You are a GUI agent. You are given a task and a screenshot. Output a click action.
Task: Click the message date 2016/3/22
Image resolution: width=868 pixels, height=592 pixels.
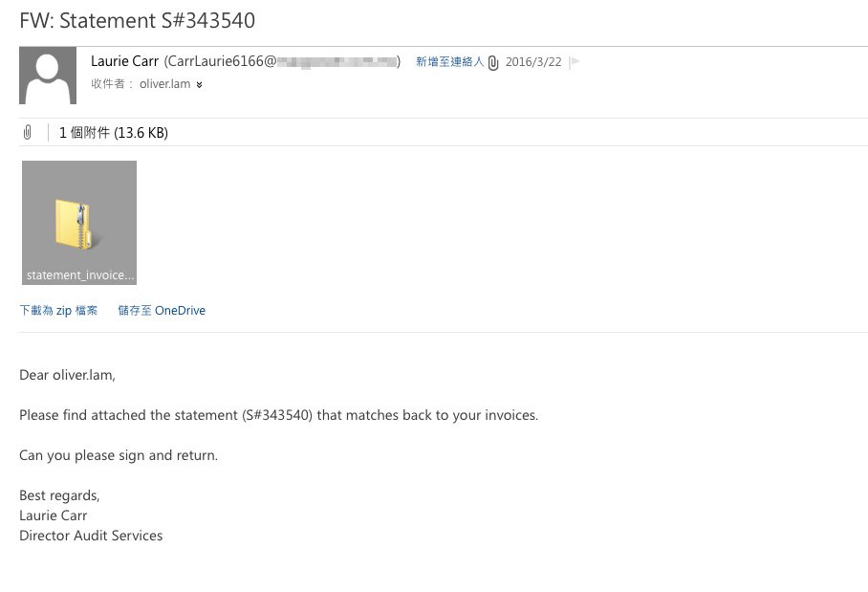tap(533, 61)
